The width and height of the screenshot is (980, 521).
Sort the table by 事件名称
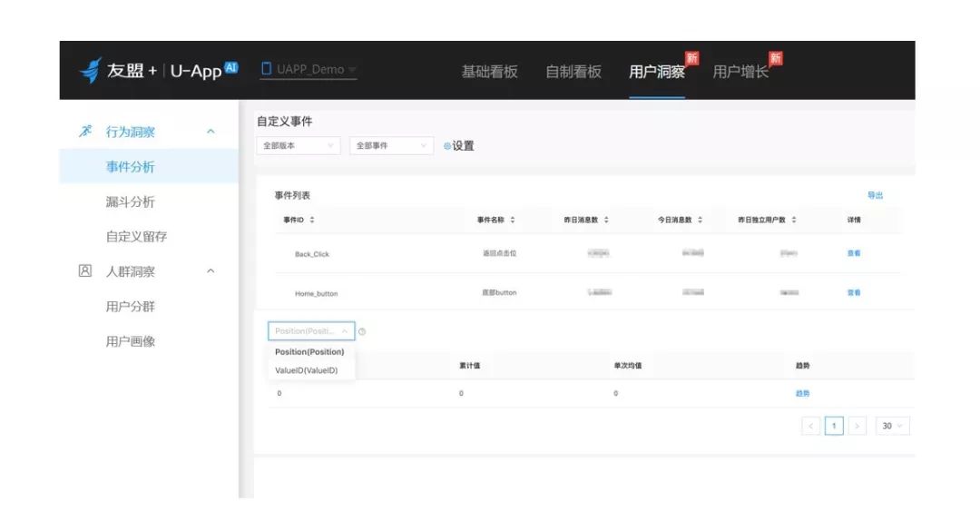pos(513,221)
